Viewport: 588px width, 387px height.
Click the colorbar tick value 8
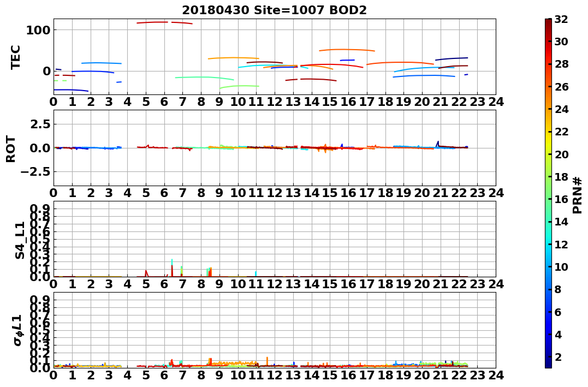[557, 289]
